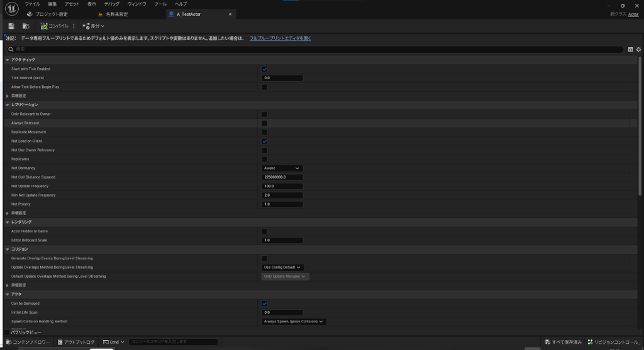The image size is (644, 350).
Task: Open Spawn Collision Handling Method dropdown
Action: 294,321
